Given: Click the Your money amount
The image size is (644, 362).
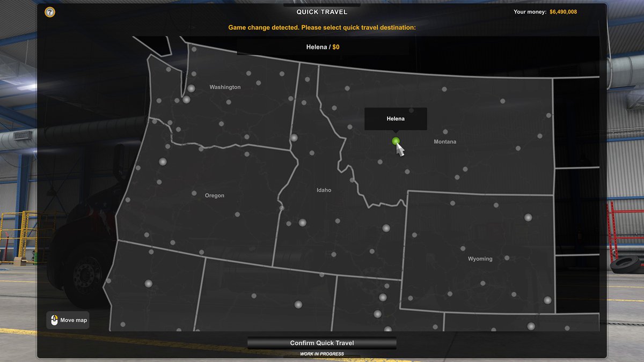Looking at the screenshot, I should (x=563, y=12).
